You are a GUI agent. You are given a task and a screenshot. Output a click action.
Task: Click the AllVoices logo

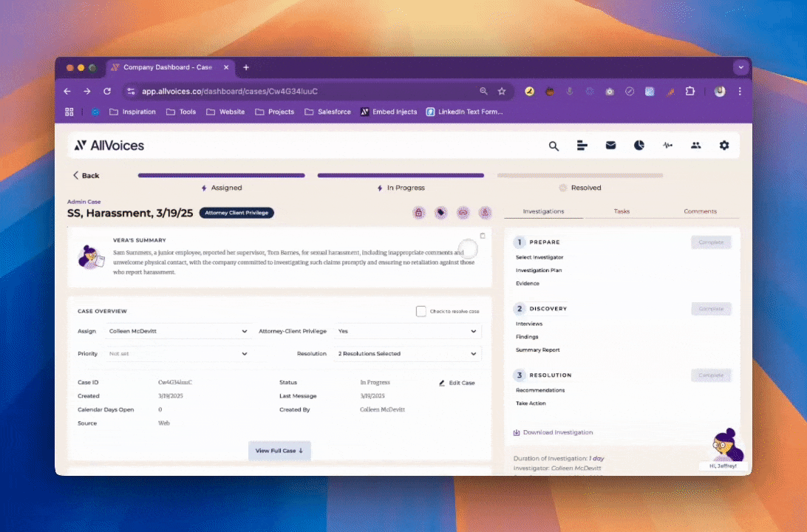[109, 146]
